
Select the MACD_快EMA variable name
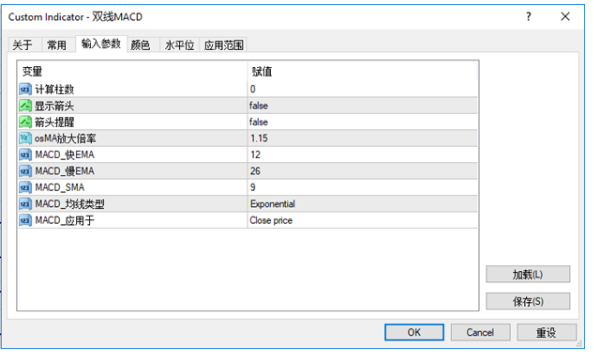tap(64, 155)
